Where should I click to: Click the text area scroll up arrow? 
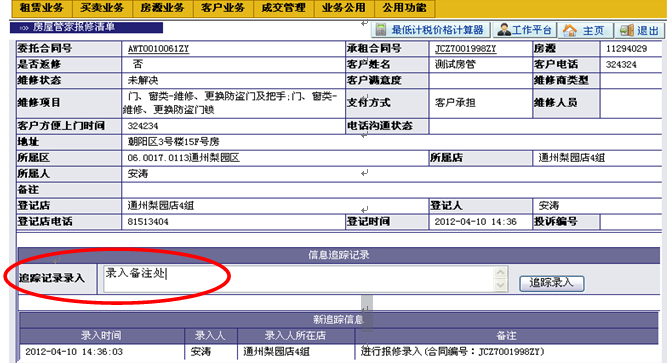501,272
